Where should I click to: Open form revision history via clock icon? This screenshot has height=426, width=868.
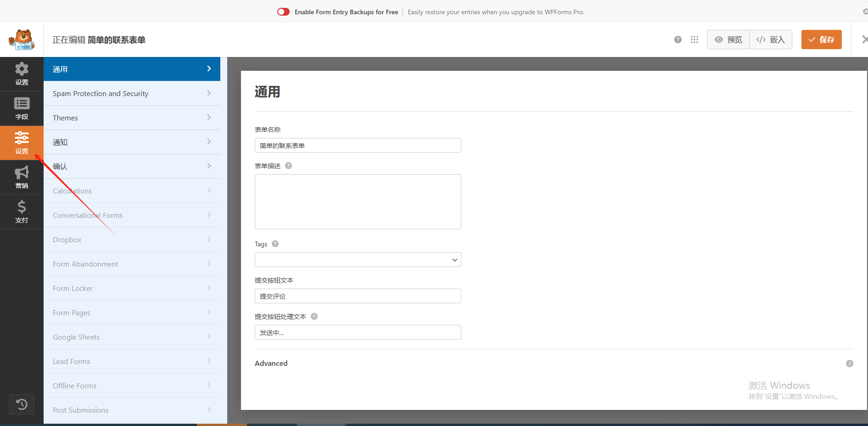[22, 404]
